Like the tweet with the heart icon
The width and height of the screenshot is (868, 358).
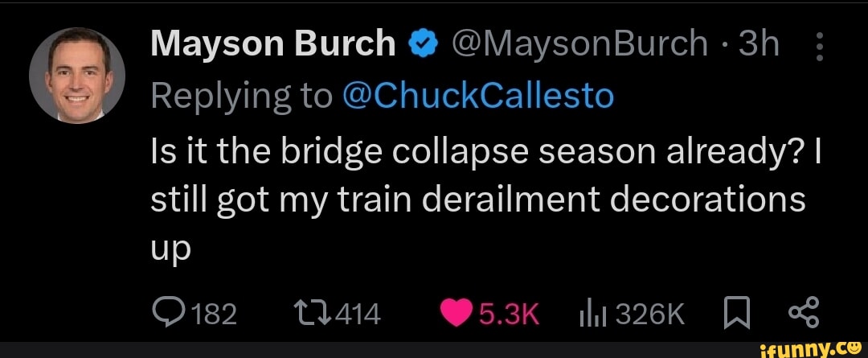click(458, 311)
